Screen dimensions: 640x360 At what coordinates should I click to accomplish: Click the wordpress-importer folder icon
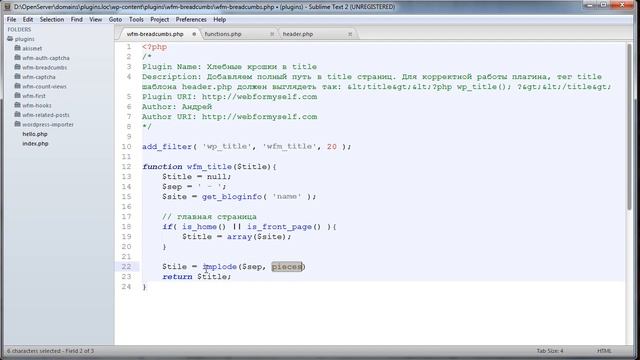18,124
